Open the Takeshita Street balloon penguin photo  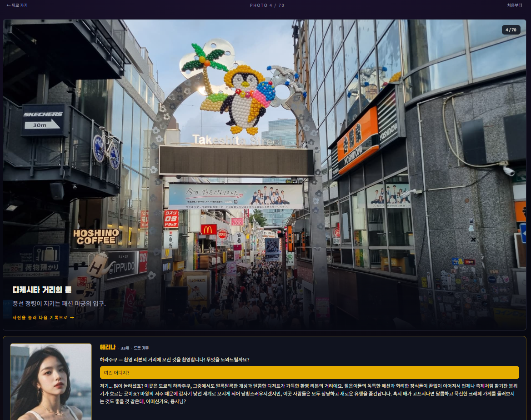[265, 175]
